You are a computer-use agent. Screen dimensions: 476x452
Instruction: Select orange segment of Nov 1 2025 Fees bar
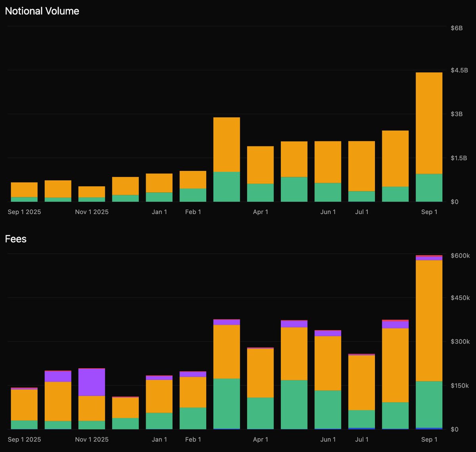coord(92,408)
